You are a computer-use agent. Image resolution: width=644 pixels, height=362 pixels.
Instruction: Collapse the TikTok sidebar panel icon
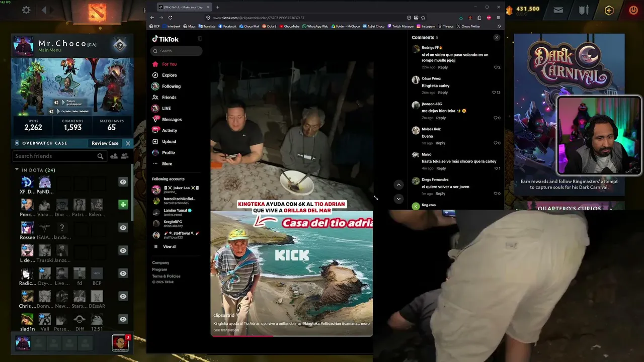point(200,39)
